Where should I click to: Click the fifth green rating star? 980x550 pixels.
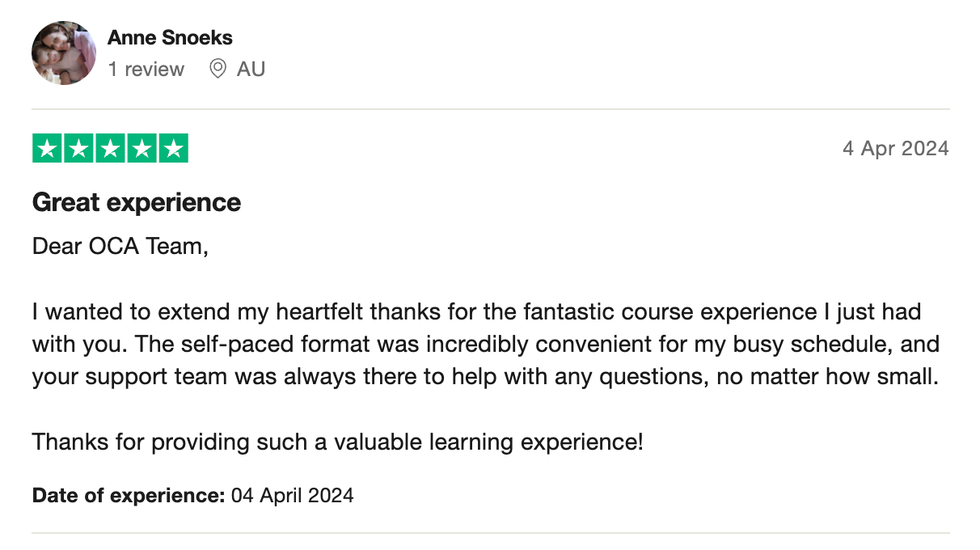(173, 149)
